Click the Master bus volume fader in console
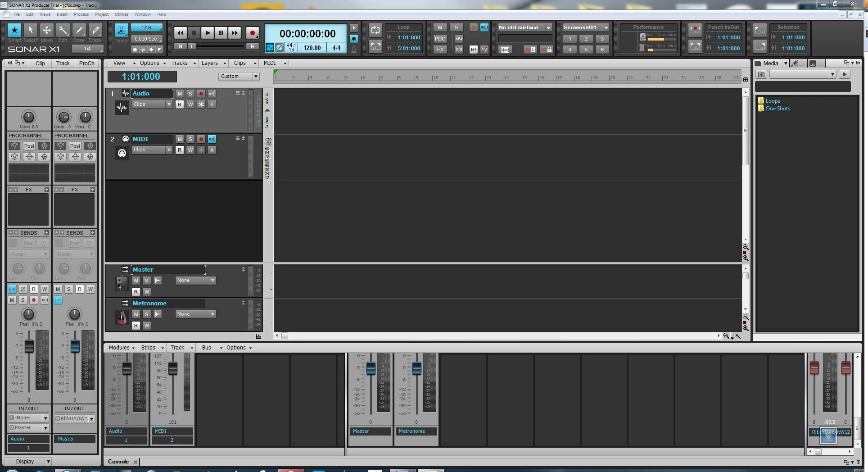This screenshot has height=472, width=868. (371, 368)
